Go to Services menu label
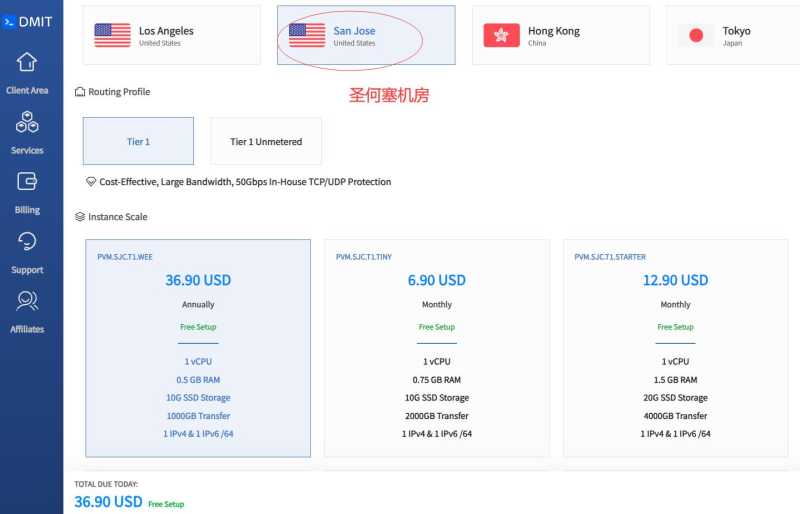This screenshot has width=800, height=514. pos(27,151)
